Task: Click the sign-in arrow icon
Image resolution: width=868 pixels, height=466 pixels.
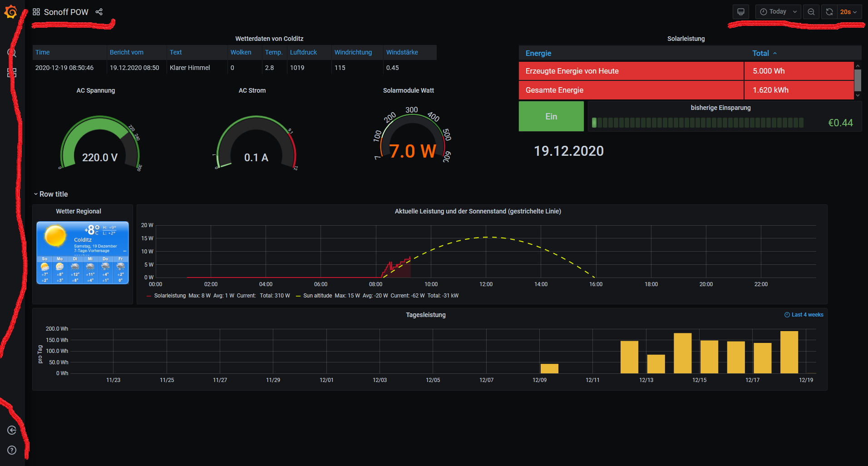Action: [12, 430]
